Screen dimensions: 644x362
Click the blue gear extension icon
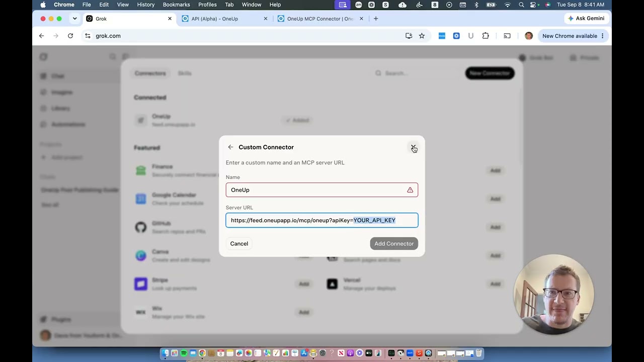(456, 36)
